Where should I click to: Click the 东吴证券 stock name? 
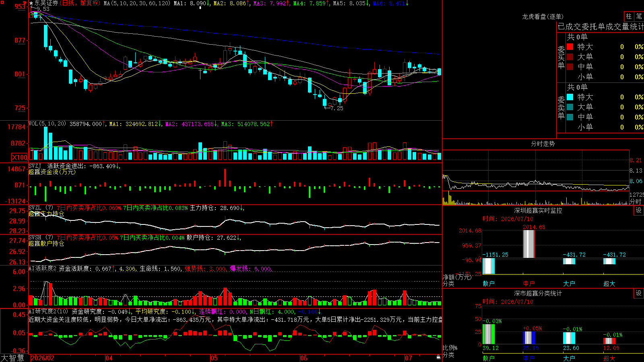coord(46,3)
